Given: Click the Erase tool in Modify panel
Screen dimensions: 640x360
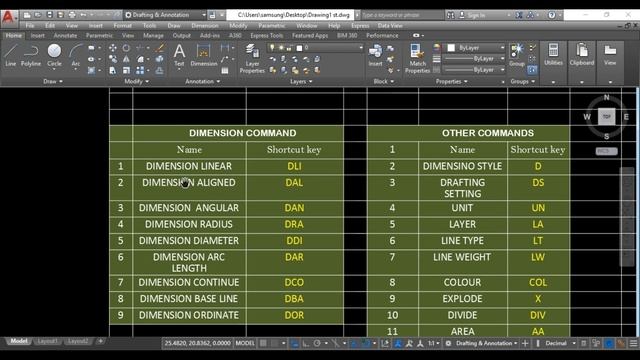Looking at the screenshot, I should pyautogui.click(x=160, y=48).
